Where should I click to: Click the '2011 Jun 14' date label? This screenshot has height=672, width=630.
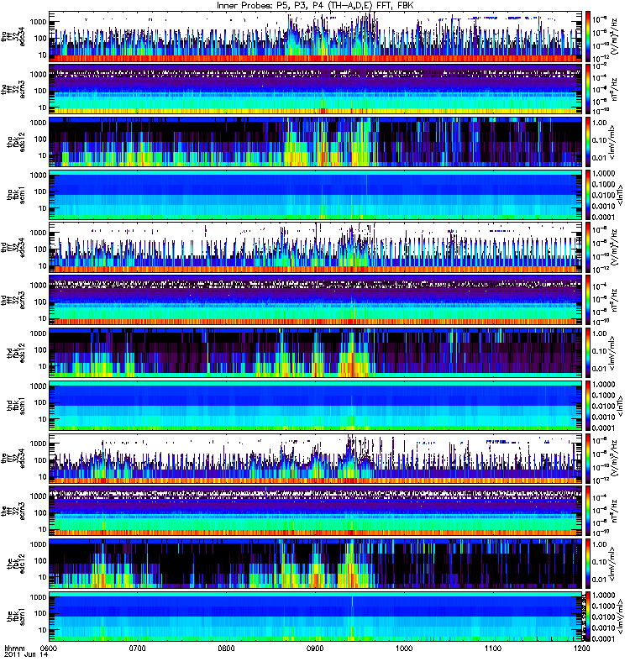coord(26,654)
